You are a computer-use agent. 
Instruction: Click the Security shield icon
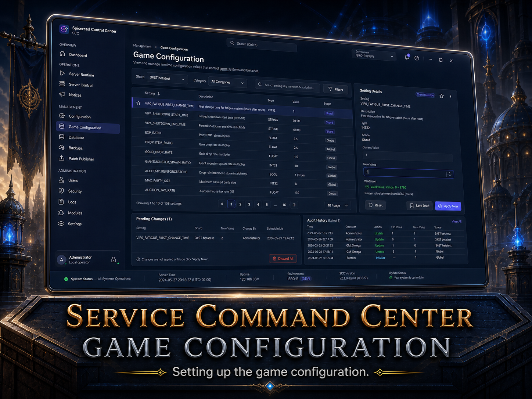point(61,191)
